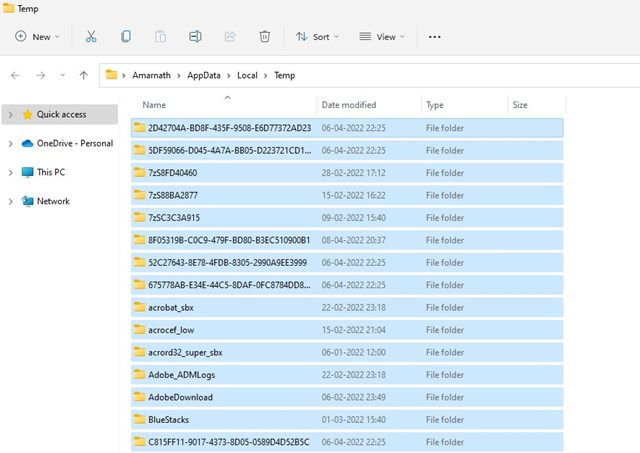
Task: Select folder 7zS8FD40460
Action: 347,173
